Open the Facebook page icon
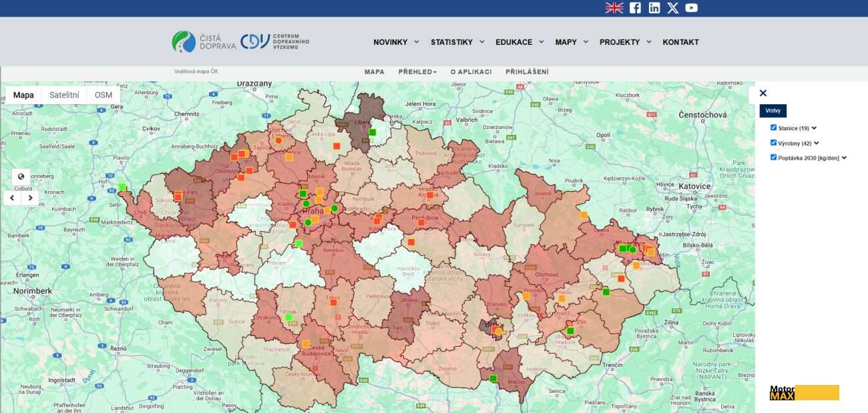 click(x=635, y=8)
